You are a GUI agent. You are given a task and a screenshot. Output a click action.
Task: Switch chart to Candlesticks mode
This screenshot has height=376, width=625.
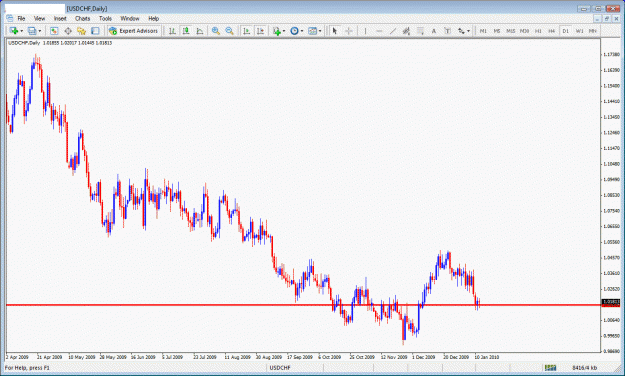click(186, 31)
